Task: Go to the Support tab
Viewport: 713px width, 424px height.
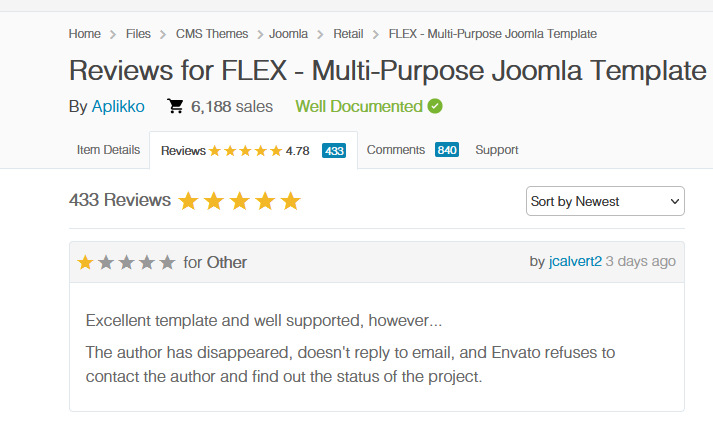Action: 496,150
